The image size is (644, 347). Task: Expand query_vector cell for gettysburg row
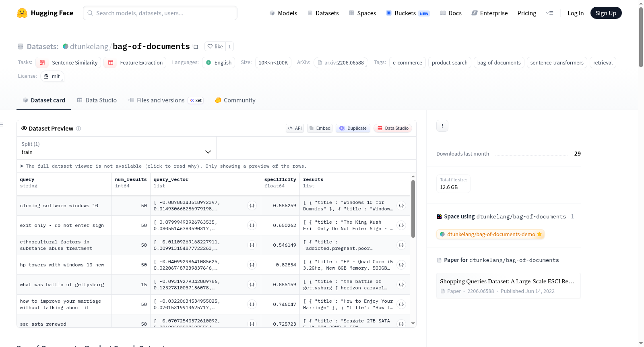point(252,285)
